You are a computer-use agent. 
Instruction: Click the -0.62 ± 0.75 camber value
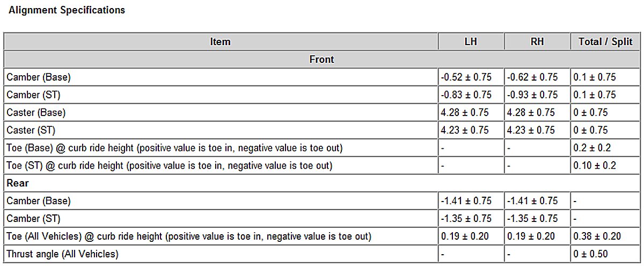point(532,77)
